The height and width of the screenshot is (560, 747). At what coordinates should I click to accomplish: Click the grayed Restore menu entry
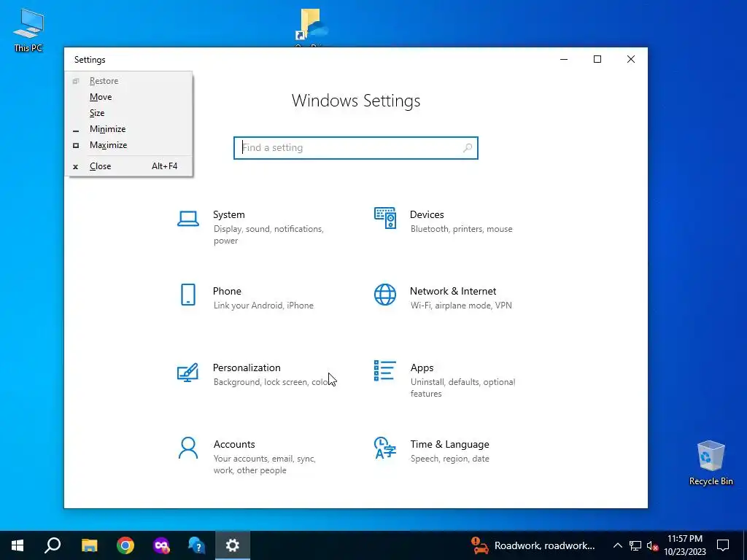tap(128, 80)
